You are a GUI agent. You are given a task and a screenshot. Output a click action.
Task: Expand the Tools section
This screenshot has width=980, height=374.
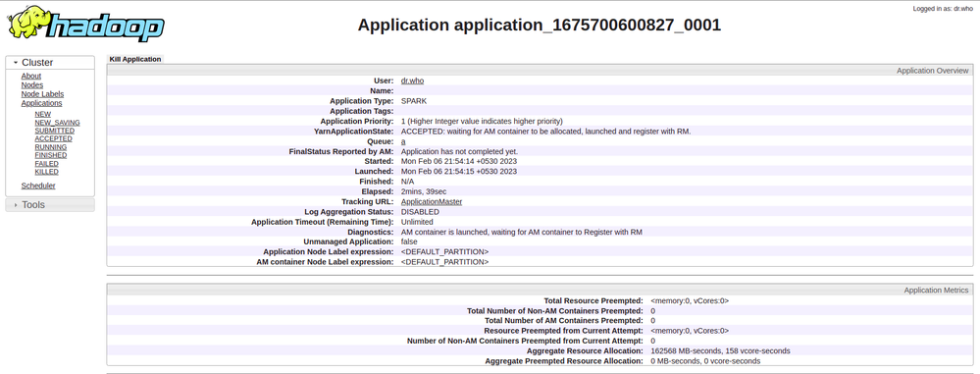click(x=50, y=205)
